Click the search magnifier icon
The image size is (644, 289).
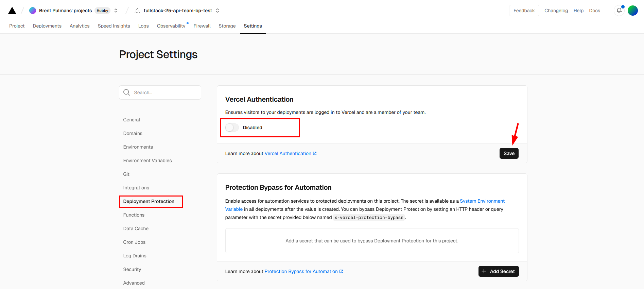127,92
